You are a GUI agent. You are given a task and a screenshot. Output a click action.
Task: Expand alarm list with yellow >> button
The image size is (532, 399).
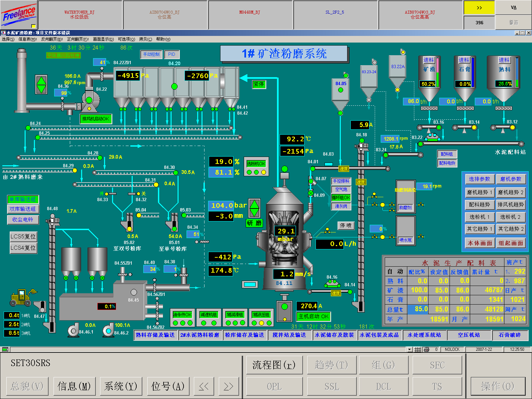pyautogui.click(x=479, y=8)
